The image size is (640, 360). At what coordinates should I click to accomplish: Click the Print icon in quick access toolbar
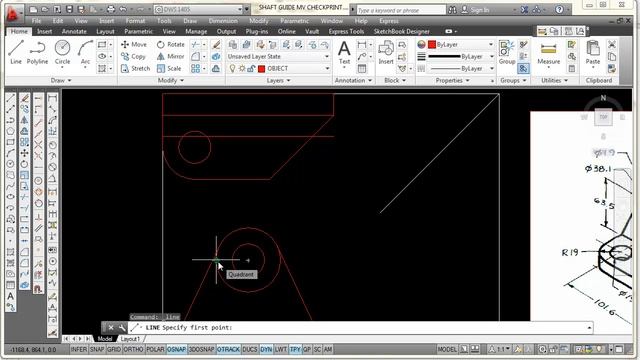coord(111,9)
